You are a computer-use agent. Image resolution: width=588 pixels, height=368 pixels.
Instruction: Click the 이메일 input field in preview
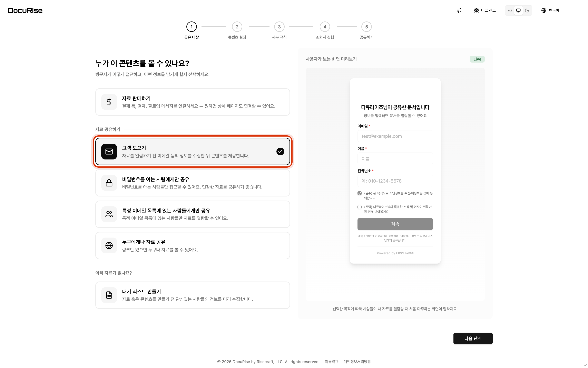[x=395, y=136]
